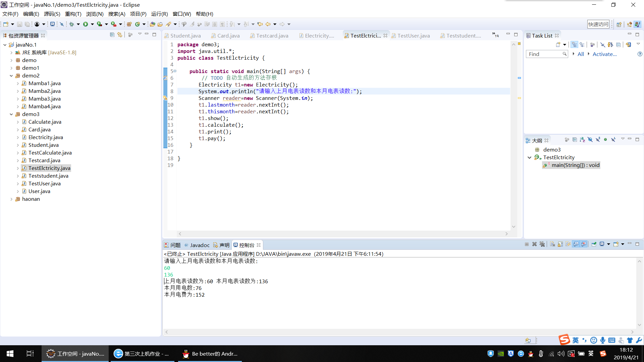This screenshot has height=362, width=644.
Task: Click Synchronize Changed icon in Task List
Action: coord(628,45)
